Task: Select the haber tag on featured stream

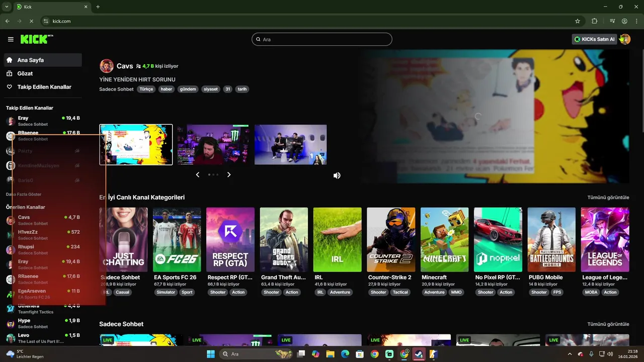Action: coord(167,89)
